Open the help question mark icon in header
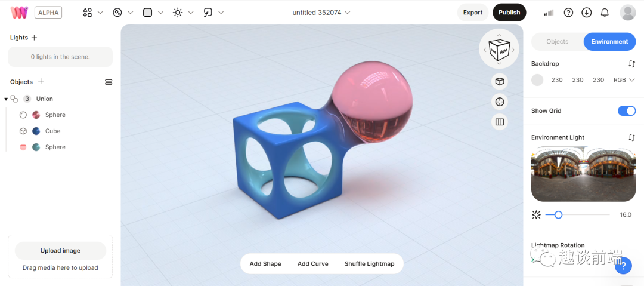This screenshot has width=644, height=286. pos(568,13)
